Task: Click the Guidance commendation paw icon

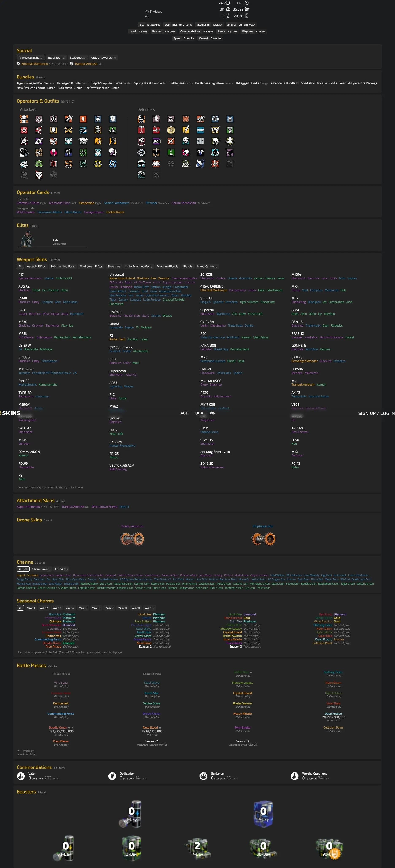Action: (203, 776)
